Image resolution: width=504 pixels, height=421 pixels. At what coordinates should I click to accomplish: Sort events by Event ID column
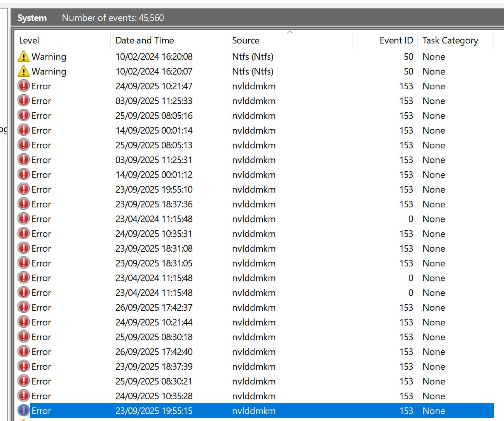pos(396,40)
